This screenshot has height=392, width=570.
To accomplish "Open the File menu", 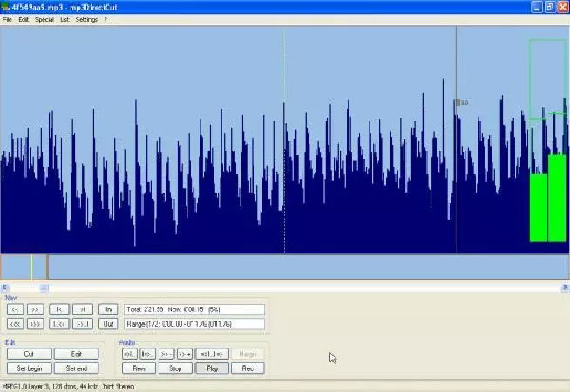I will (x=7, y=20).
